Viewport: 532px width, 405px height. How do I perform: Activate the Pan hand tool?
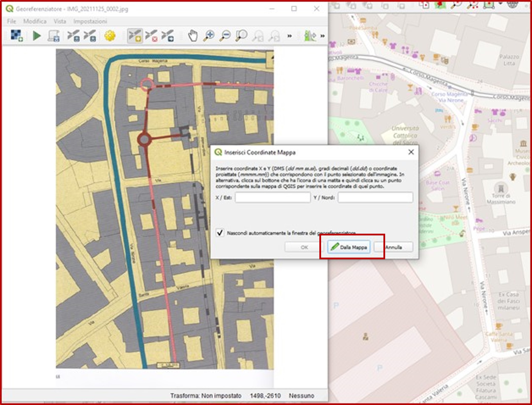pos(193,36)
